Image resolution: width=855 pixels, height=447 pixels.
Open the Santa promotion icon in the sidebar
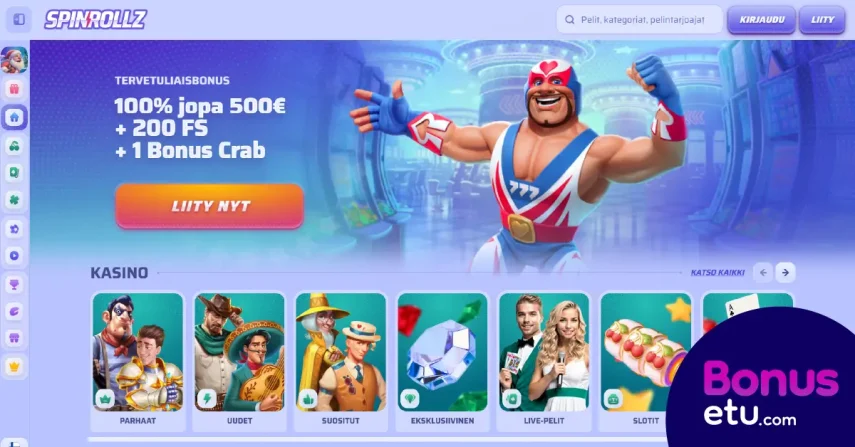tap(14, 60)
